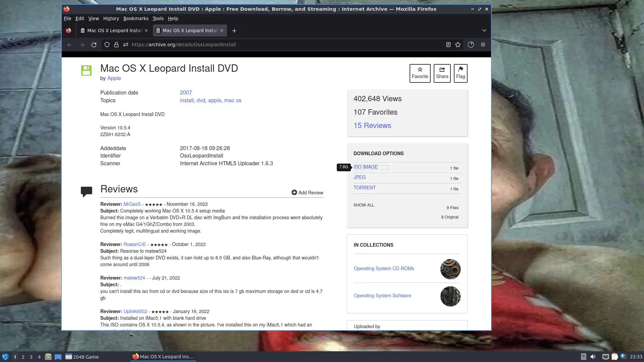Open the Bookmarks menu
This screenshot has width=644, height=362.
136,18
